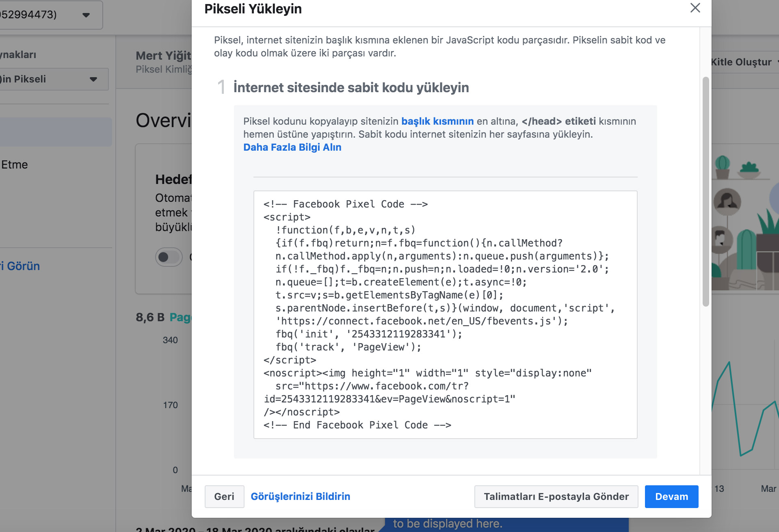Click the Geri button
Screen dimensions: 779x532
pos(224,496)
